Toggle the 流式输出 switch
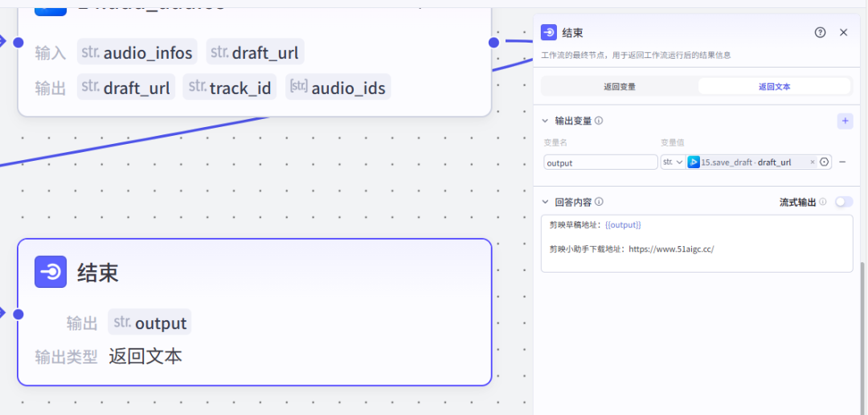Screen dimensions: 868x415 click(844, 202)
